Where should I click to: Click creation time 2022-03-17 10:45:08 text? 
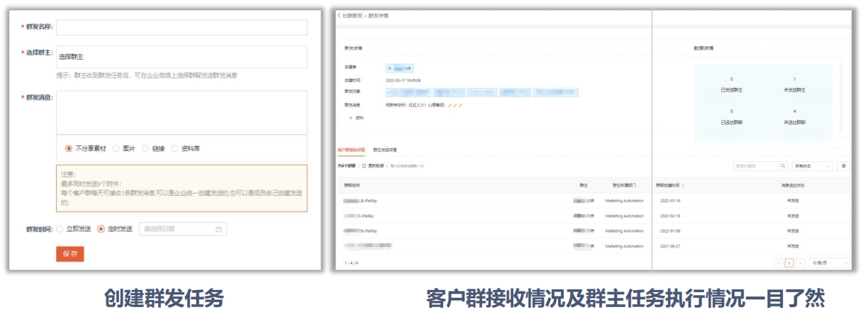[403, 80]
